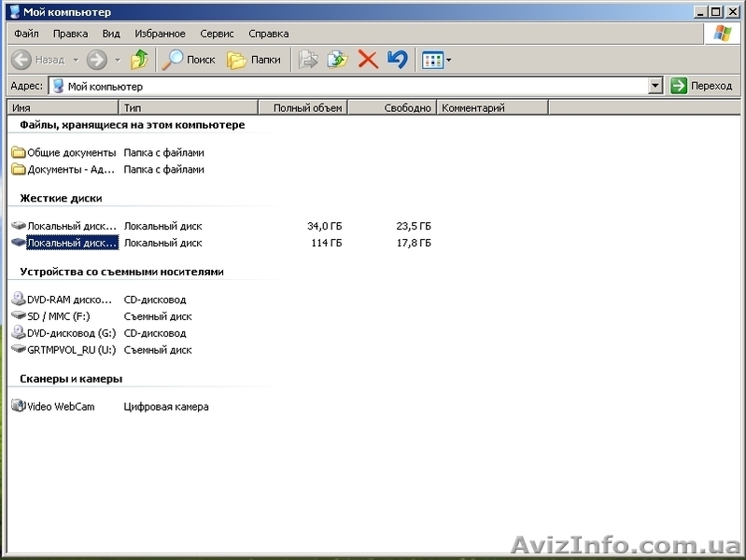This screenshot has height=560, width=746.
Task: Select the 34,0 ГБ local disk icon
Action: pyautogui.click(x=18, y=226)
